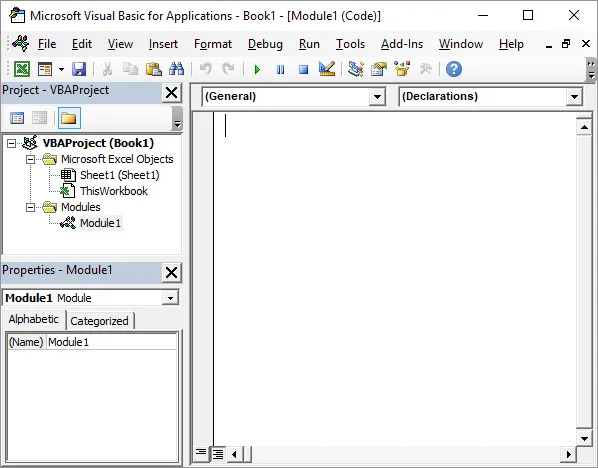
Task: Open the File menu
Action: 47,44
